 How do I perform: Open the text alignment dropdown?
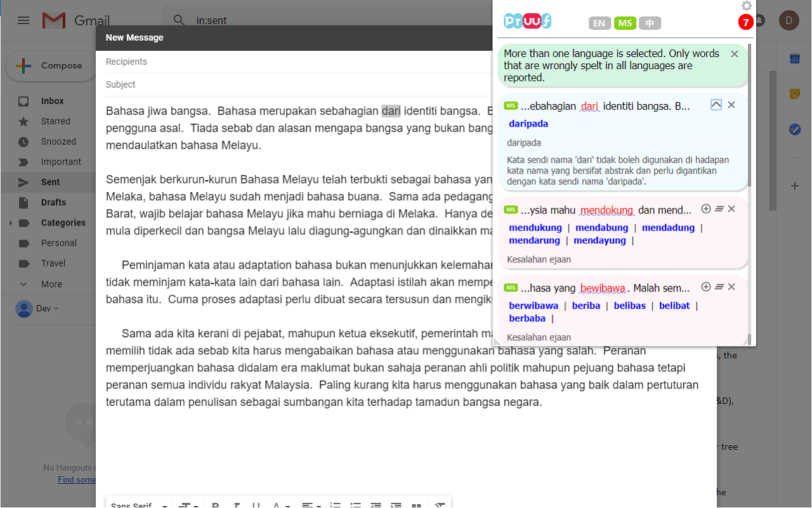point(311,505)
